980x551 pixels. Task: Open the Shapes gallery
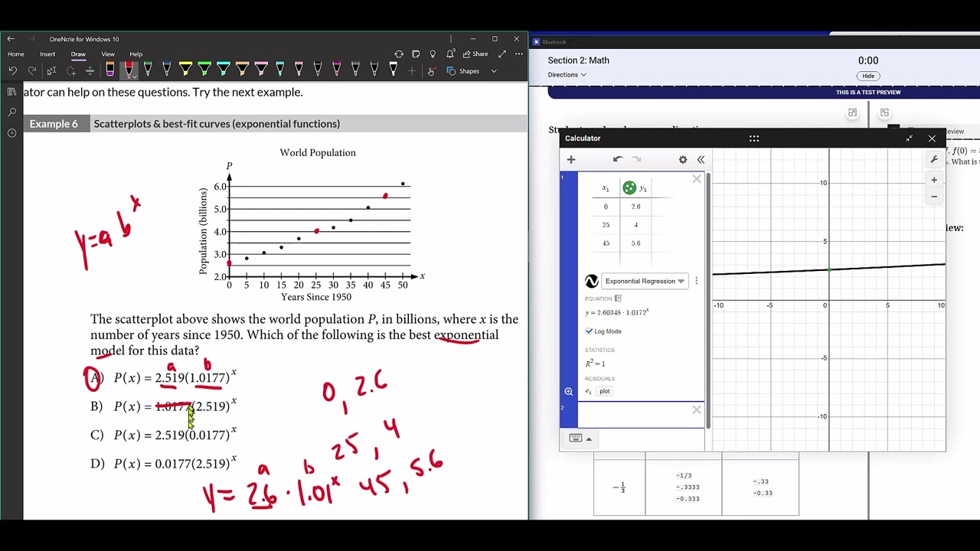click(x=464, y=71)
